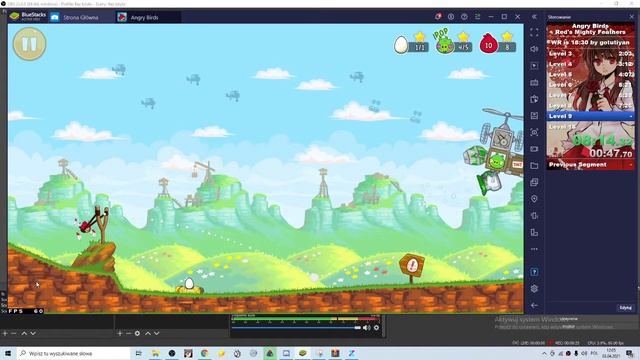Open OBS audio mixer settings gear
The height and width of the screenshot is (360, 640).
[376, 327]
